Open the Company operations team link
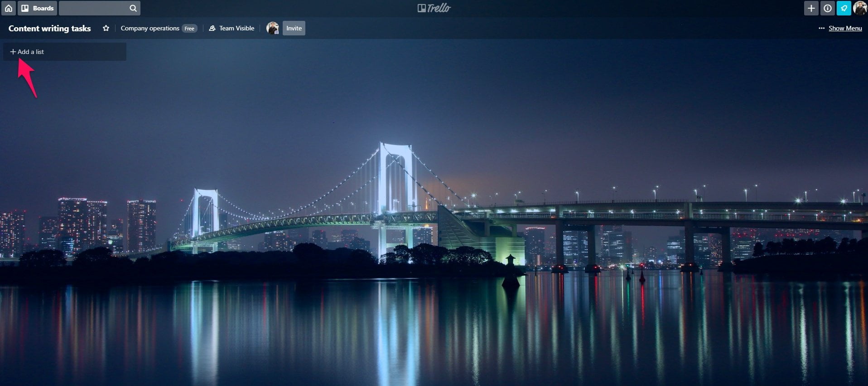 click(150, 28)
